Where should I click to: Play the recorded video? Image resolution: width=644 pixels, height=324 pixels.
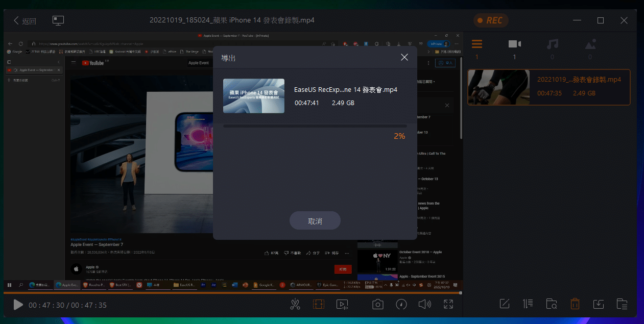(18, 305)
